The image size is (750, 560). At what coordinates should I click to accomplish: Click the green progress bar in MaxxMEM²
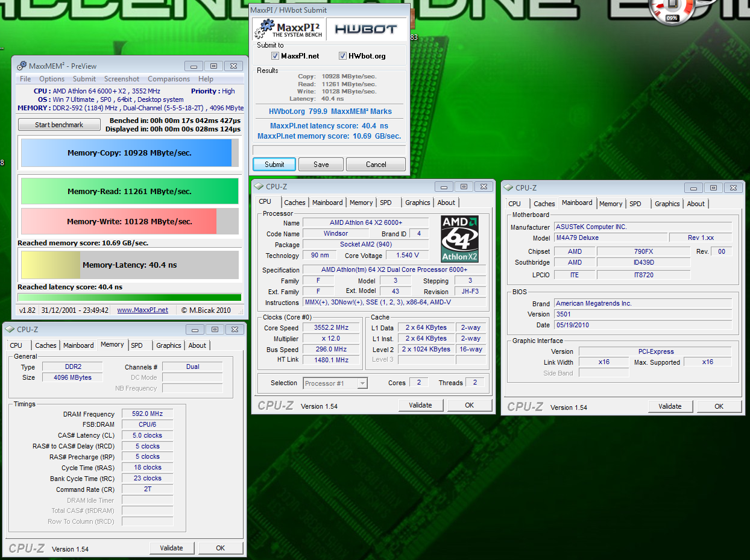coord(130,297)
